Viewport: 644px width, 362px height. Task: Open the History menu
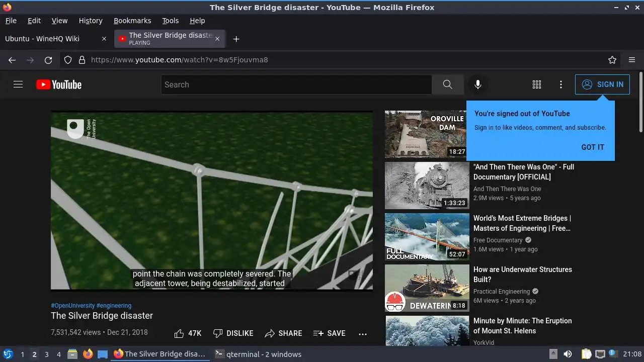(91, 21)
